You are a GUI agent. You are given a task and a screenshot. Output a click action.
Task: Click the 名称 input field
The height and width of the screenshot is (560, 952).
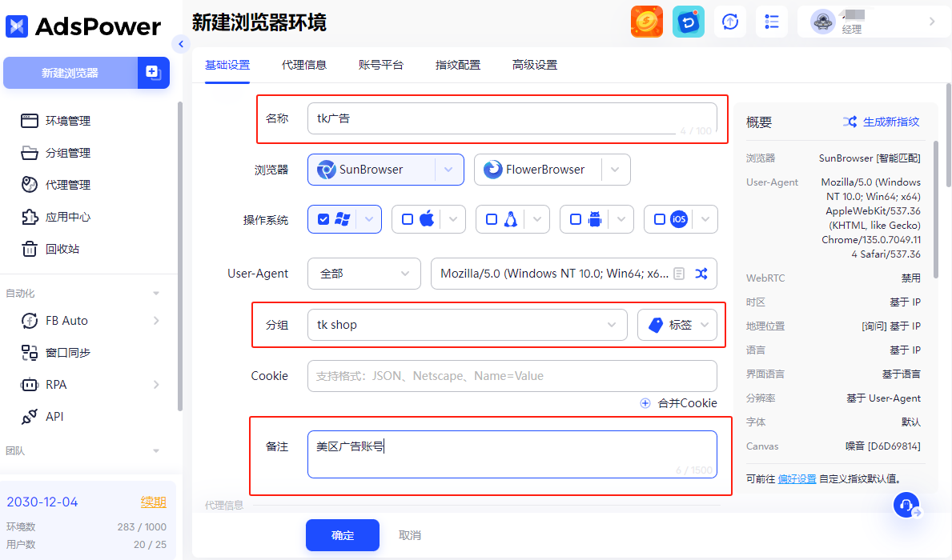tap(512, 118)
